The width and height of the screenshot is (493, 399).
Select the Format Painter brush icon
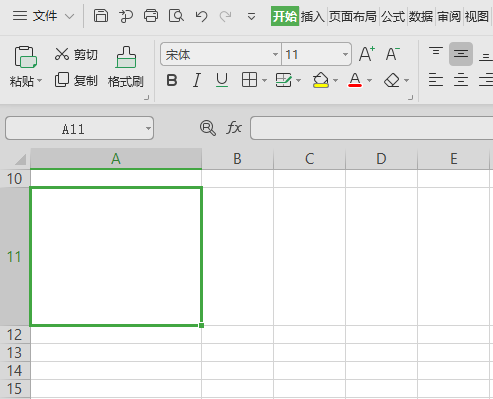coord(126,57)
